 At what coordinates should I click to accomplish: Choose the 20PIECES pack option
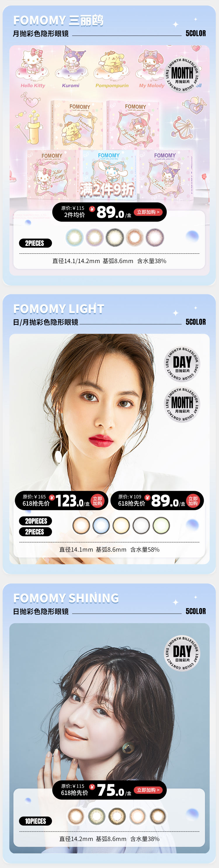tap(35, 521)
